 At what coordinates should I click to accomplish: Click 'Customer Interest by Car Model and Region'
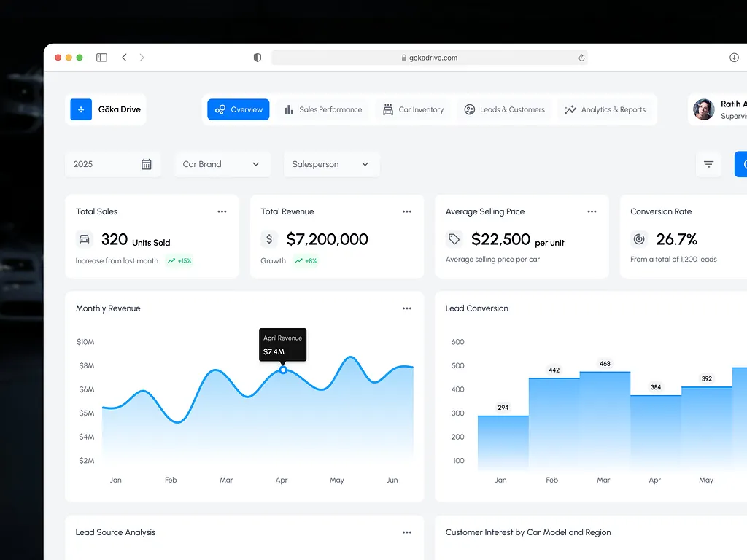click(528, 532)
